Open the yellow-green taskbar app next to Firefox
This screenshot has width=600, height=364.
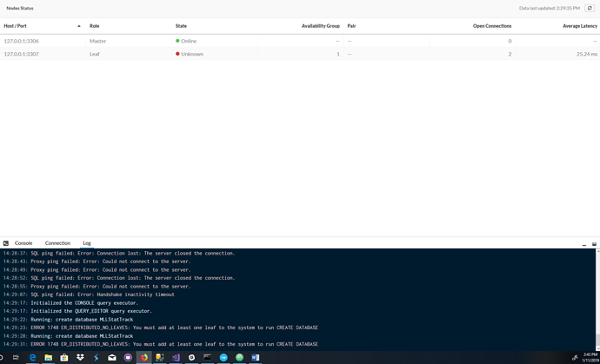pyautogui.click(x=160, y=358)
